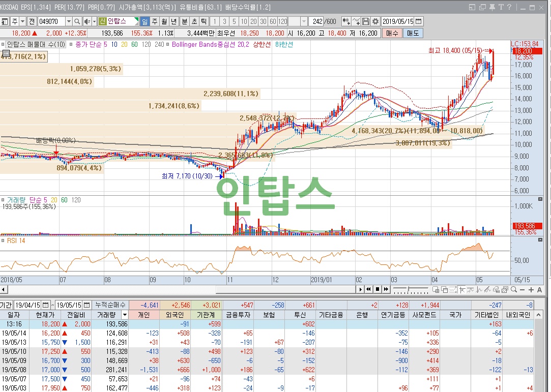
Task: Click the chart scrollbar left arrow
Action: pos(4,289)
